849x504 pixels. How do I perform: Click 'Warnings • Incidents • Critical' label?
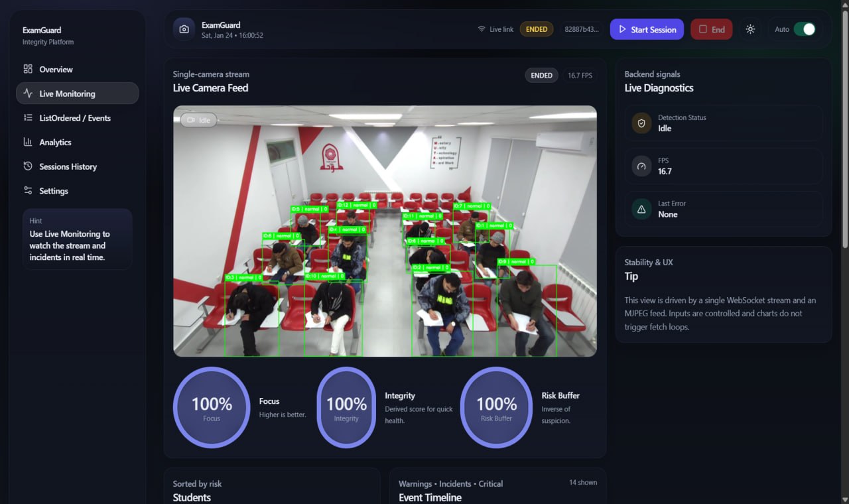pyautogui.click(x=450, y=483)
